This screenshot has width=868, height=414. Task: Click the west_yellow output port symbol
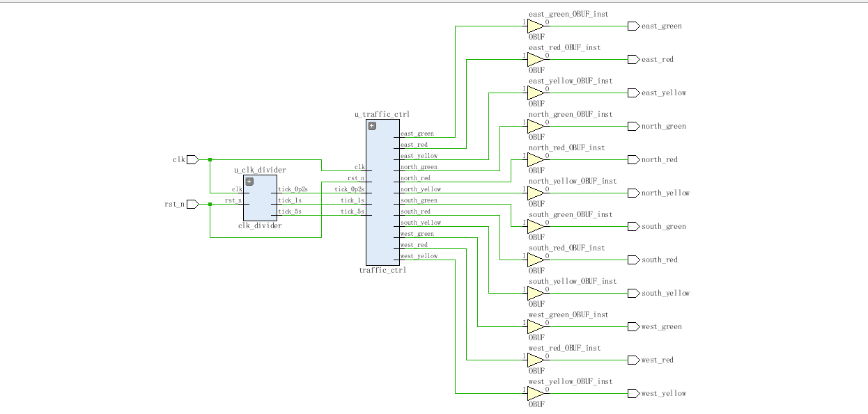tap(633, 394)
